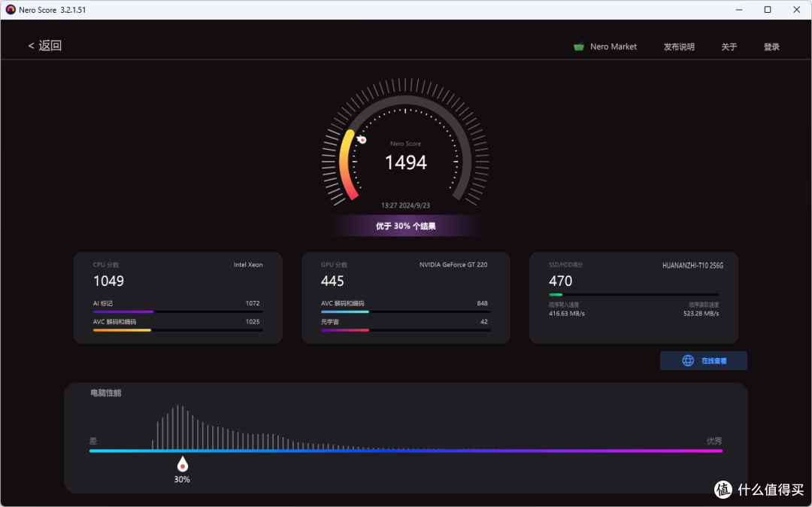This screenshot has height=507, width=812.
Task: Click the 电脑性能 heading
Action: pos(106,393)
